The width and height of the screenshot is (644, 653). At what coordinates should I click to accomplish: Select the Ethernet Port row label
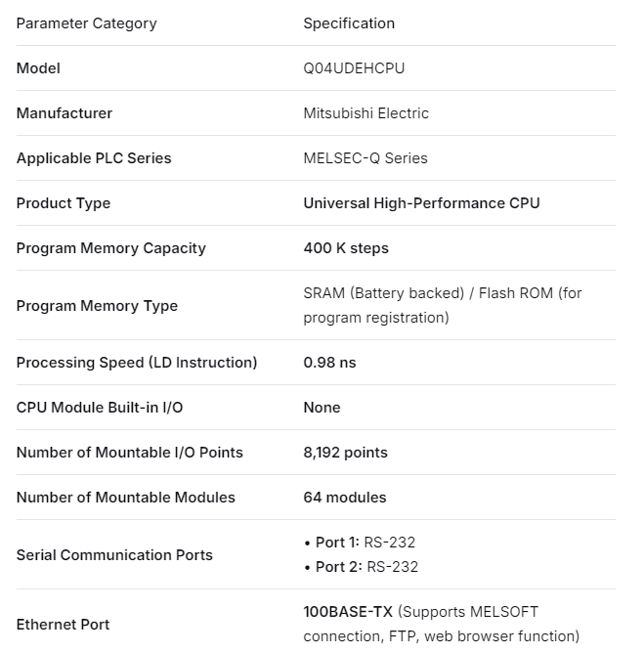pyautogui.click(x=63, y=625)
